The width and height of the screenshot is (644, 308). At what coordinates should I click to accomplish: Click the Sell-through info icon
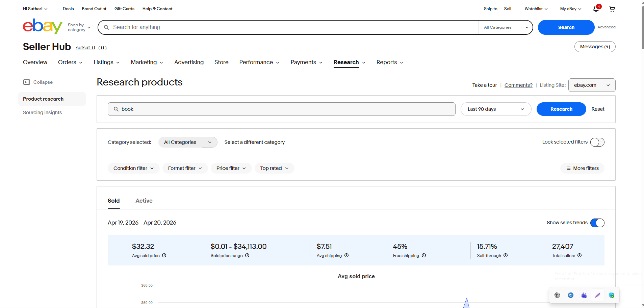[x=506, y=256]
